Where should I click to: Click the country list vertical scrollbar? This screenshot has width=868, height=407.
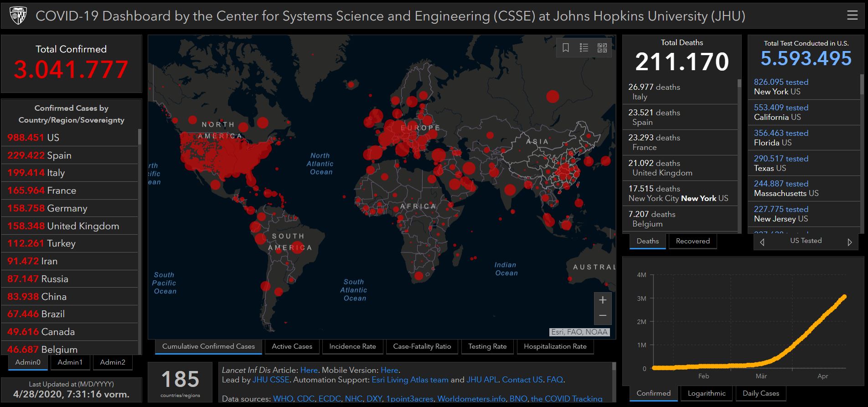point(139,137)
